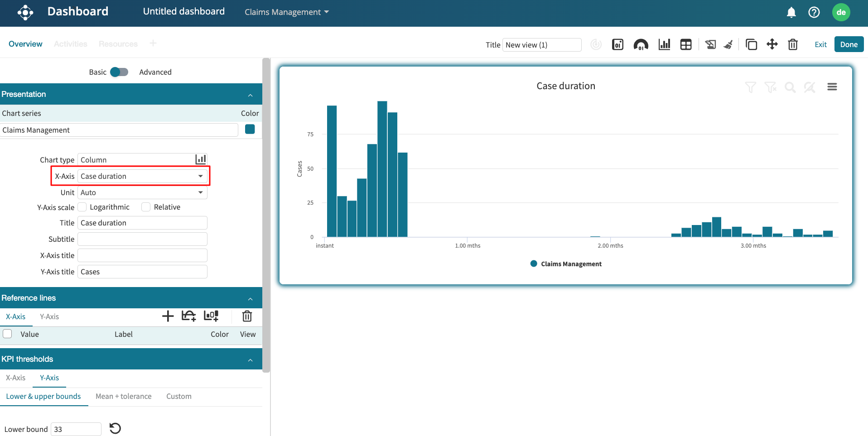Select the gauge widget icon in toolbar
868x436 pixels.
point(641,44)
